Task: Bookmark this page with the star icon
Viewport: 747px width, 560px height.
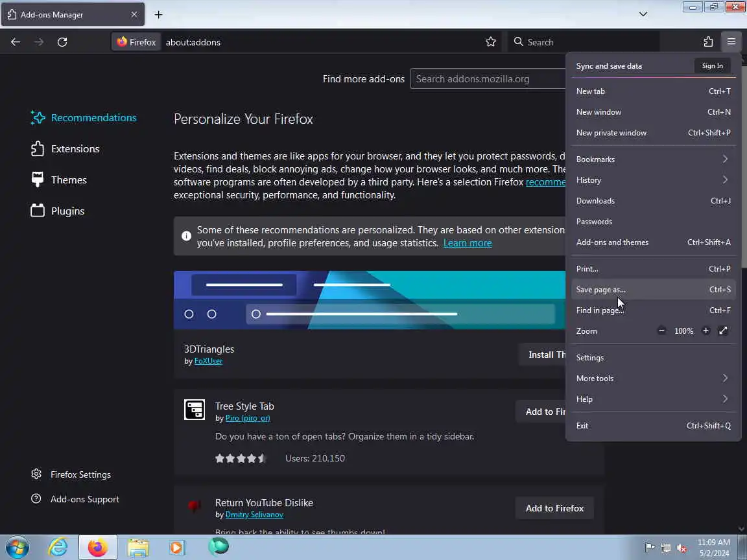Action: tap(491, 42)
